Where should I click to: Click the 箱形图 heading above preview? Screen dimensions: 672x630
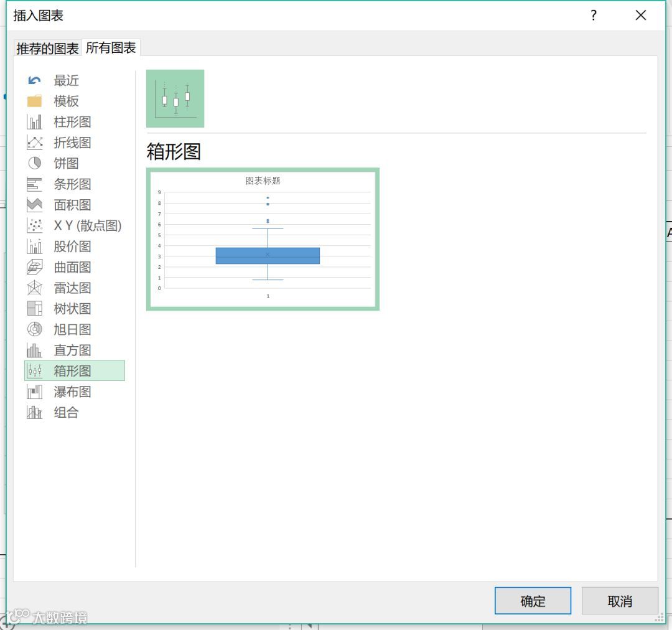click(x=174, y=151)
